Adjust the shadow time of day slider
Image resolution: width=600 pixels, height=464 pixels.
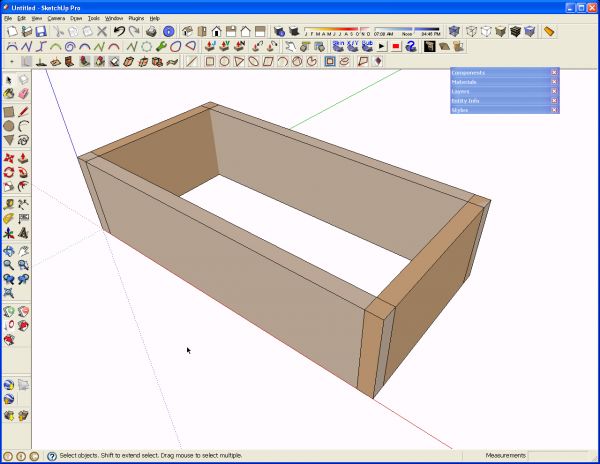[x=407, y=29]
